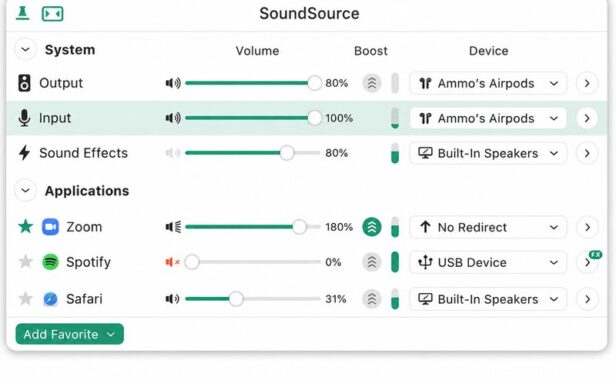Unmute Spotify using red speaker icon
This screenshot has height=380, width=616.
(x=172, y=262)
